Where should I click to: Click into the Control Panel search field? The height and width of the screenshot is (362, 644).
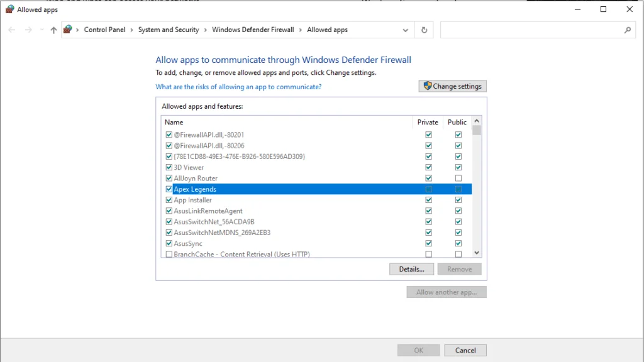point(531,30)
